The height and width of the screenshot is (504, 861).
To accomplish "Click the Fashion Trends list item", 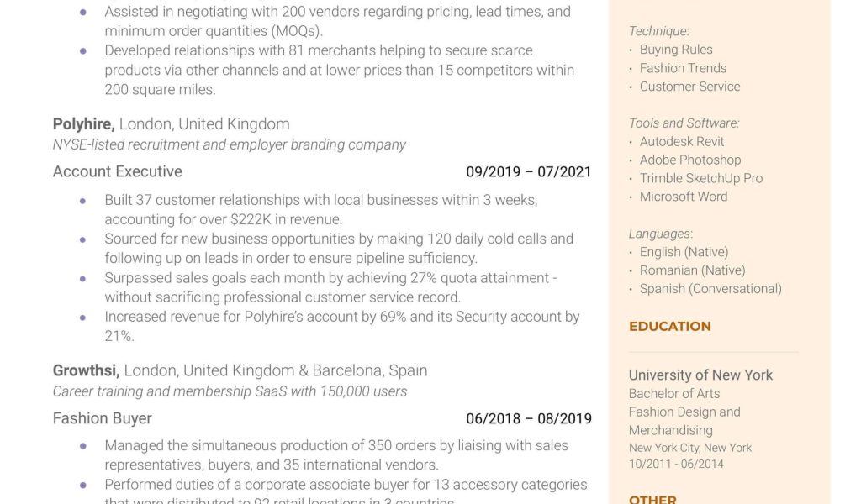I will point(683,68).
